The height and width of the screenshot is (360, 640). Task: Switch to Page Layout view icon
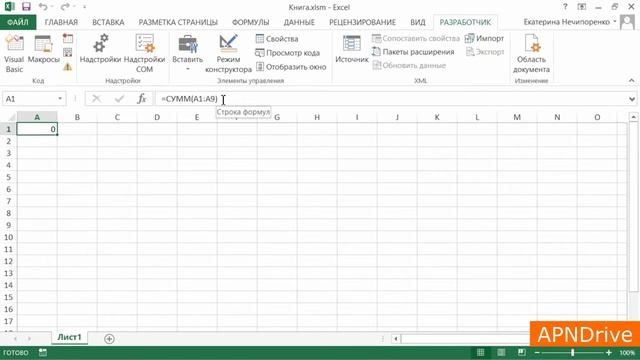tap(501, 352)
